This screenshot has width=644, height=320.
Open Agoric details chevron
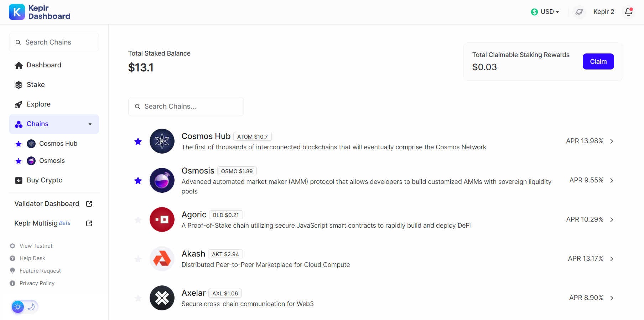click(x=612, y=220)
